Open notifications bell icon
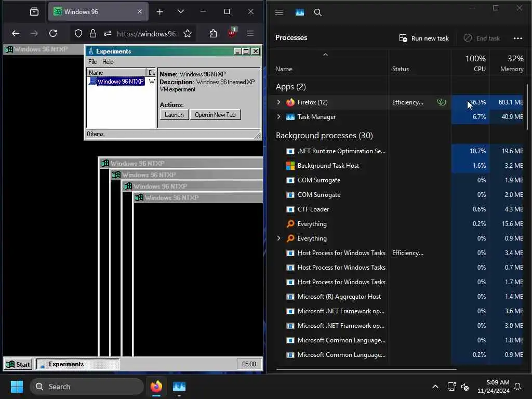This screenshot has height=399, width=532. (x=517, y=387)
